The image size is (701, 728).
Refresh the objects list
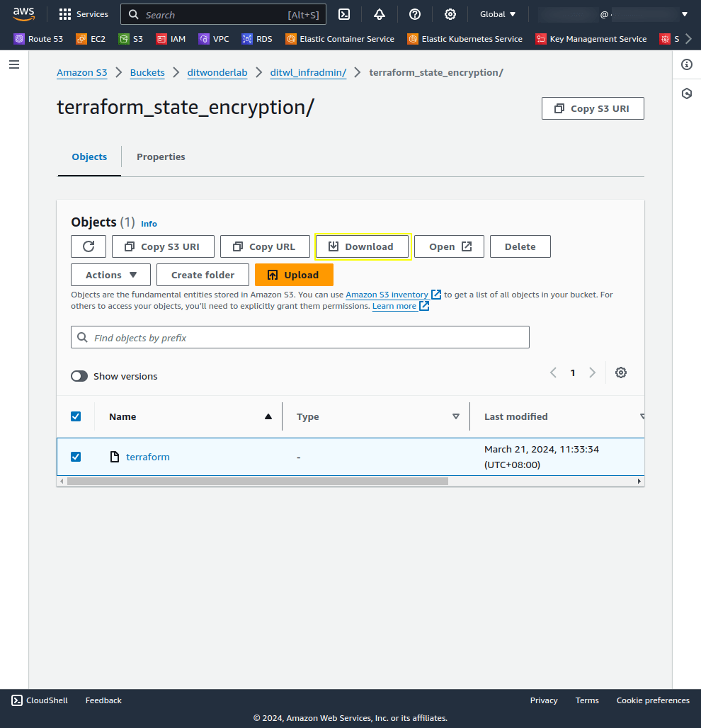tap(88, 246)
